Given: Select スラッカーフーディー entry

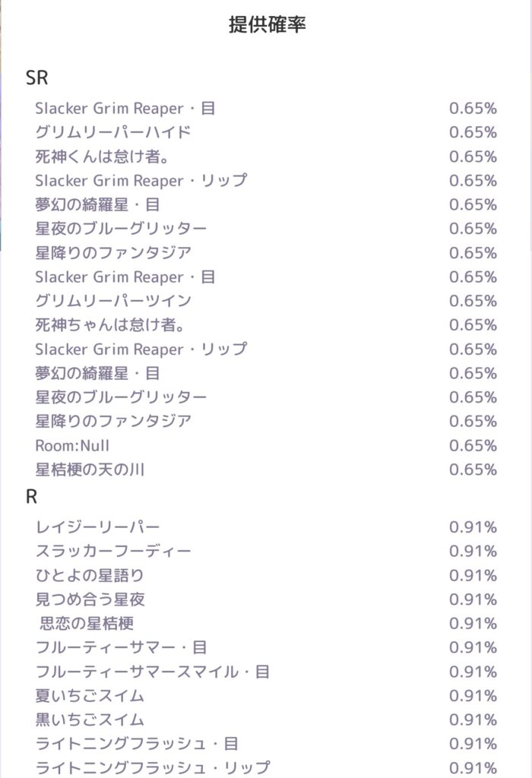Looking at the screenshot, I should coord(266,551).
